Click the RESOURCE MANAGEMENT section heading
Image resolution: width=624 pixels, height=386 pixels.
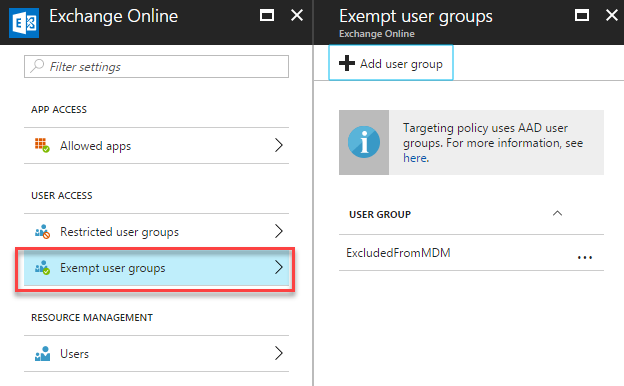click(x=92, y=318)
